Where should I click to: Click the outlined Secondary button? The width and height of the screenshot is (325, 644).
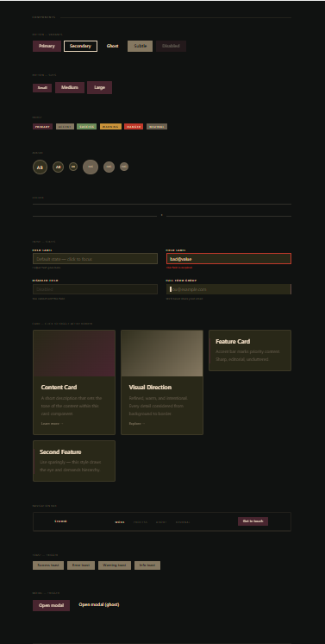(x=80, y=46)
